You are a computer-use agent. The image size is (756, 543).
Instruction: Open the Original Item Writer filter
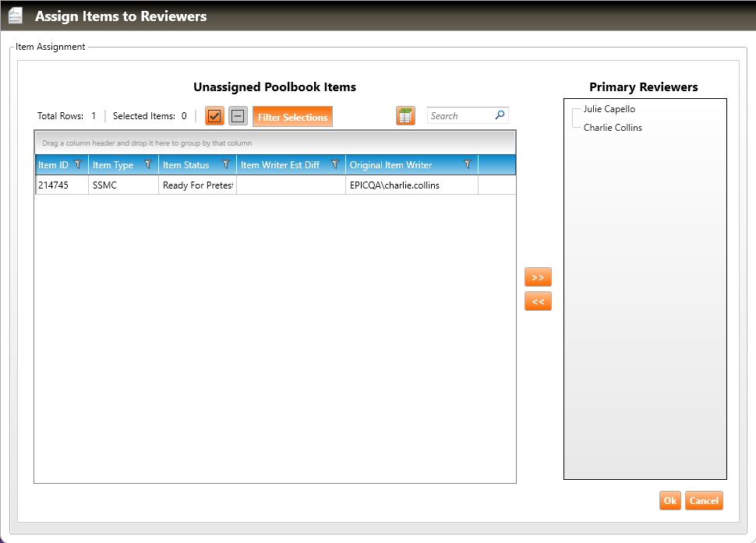pyautogui.click(x=468, y=164)
